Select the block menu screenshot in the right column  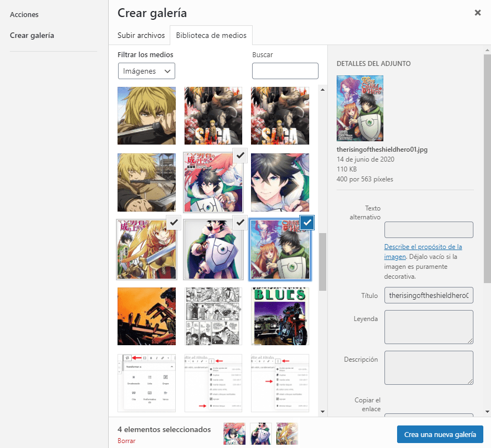coord(280,383)
